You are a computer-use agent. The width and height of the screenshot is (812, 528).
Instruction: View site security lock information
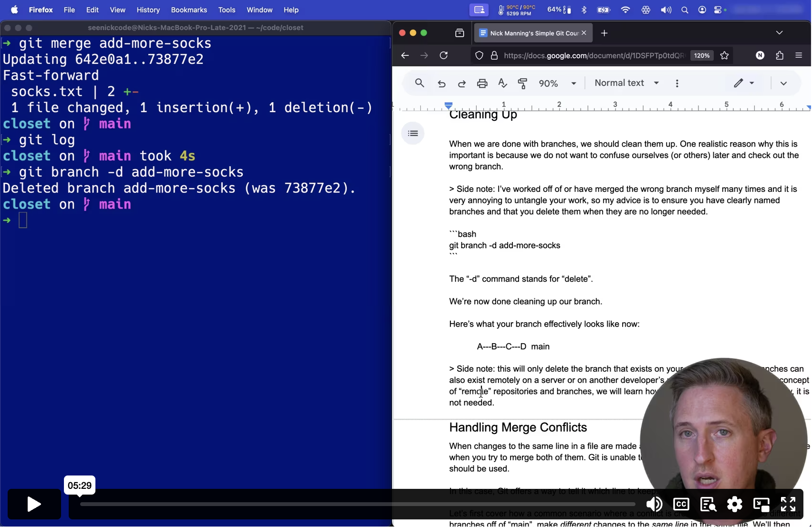click(494, 56)
